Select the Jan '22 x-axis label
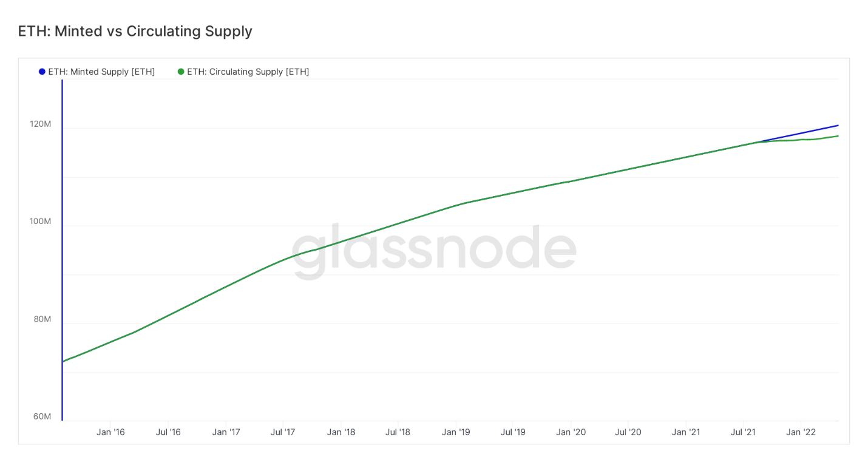 [801, 432]
